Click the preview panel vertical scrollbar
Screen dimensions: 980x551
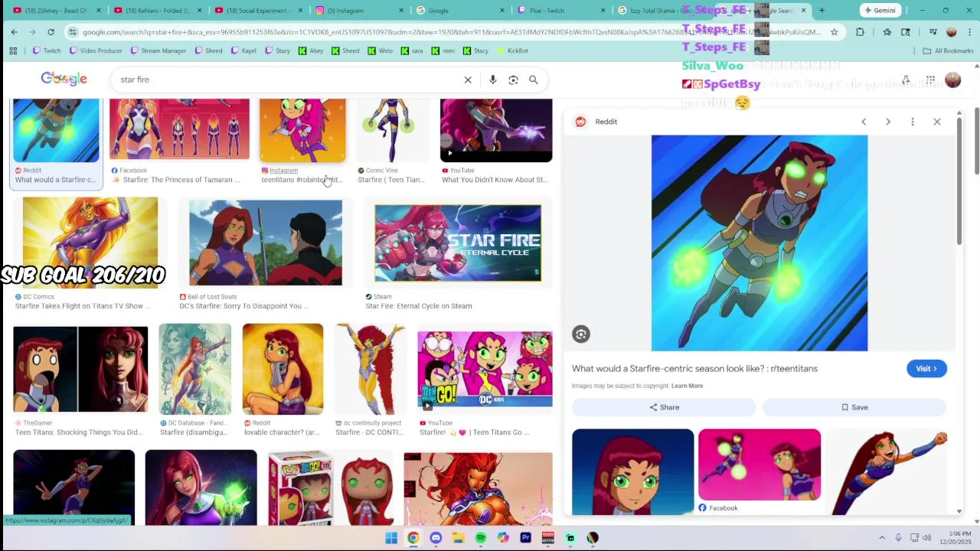click(x=959, y=182)
